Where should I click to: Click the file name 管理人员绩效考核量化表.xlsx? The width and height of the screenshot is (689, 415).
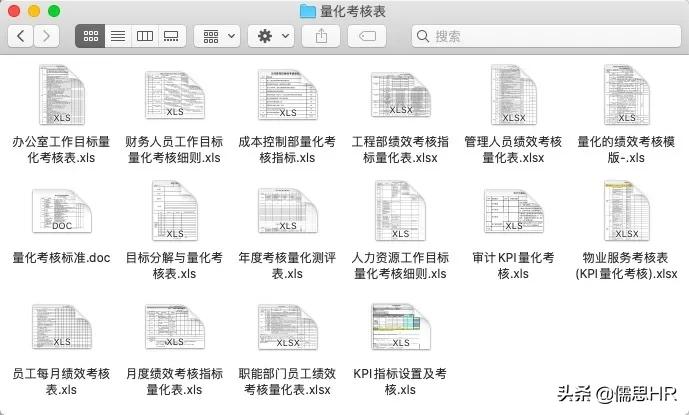(x=513, y=149)
